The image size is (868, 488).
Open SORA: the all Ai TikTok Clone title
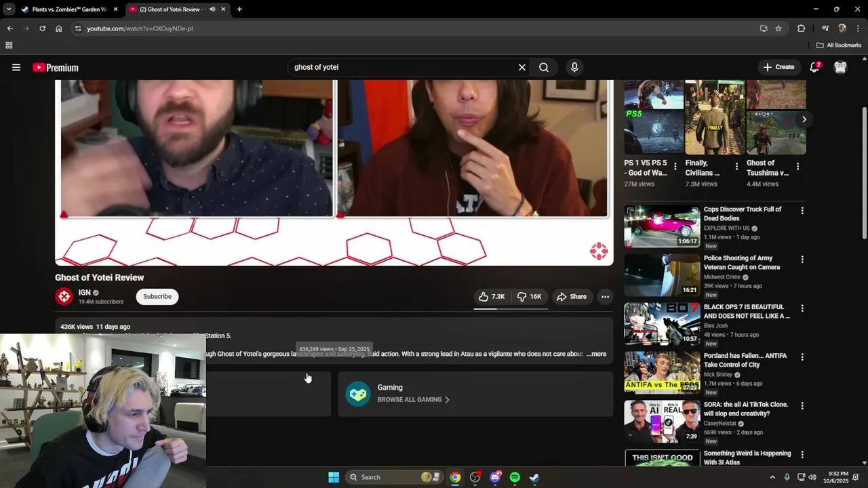click(x=746, y=409)
